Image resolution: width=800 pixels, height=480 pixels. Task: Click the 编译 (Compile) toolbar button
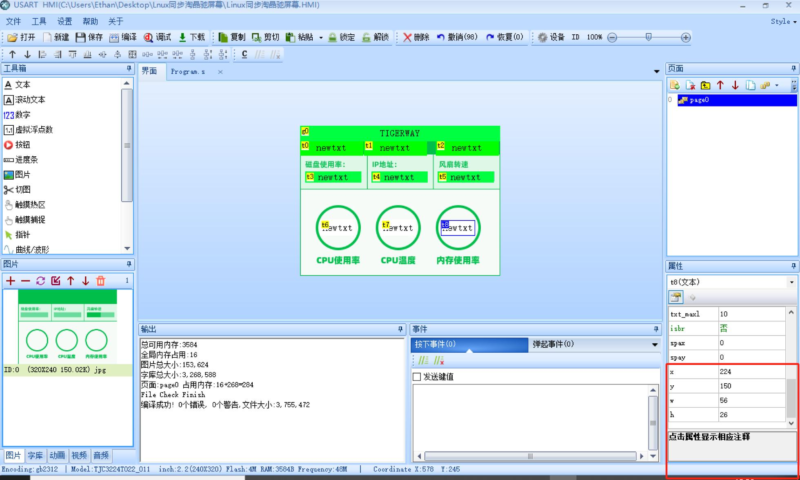(x=123, y=37)
